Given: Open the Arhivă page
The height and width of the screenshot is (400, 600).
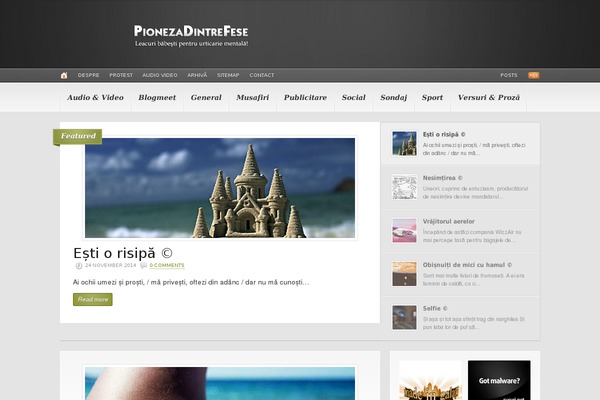Looking at the screenshot, I should (x=197, y=75).
